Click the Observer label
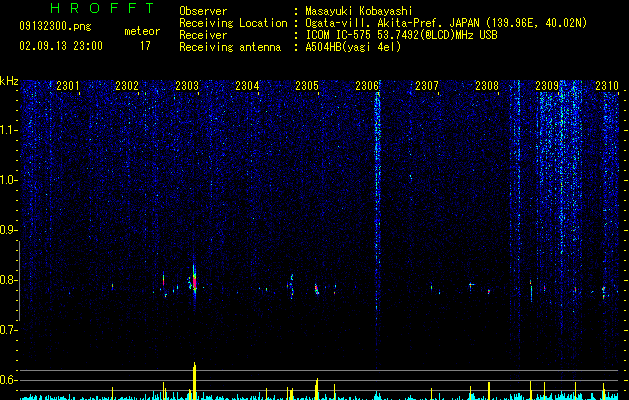This screenshot has width=629, height=400. [203, 11]
